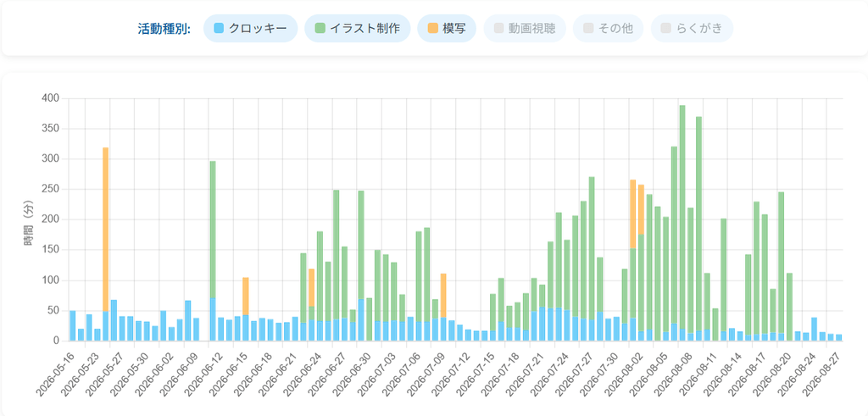Viewport: 868px width, 416px height.
Task: Click the tallest orange 模写 bar near 2026-05-27
Action: pyautogui.click(x=105, y=229)
